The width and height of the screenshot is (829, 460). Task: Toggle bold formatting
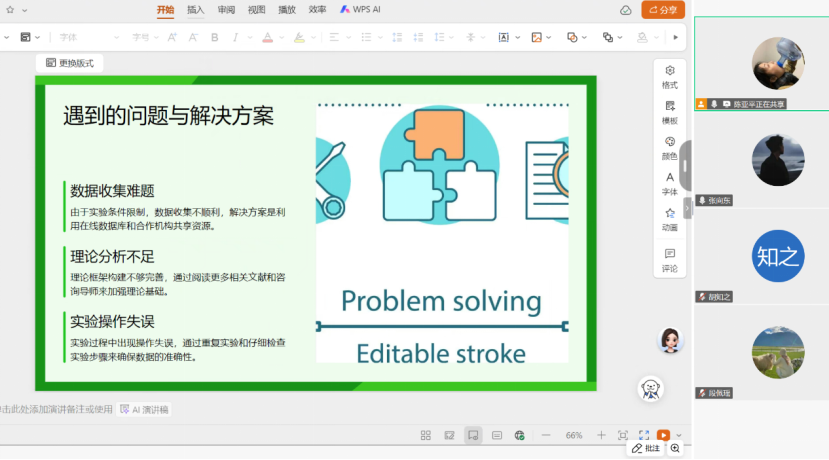click(214, 37)
